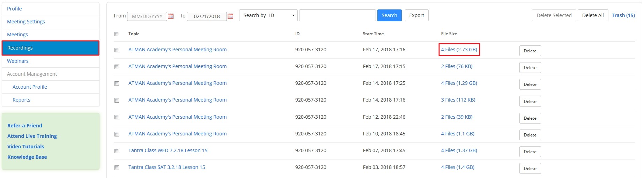
Task: Expand Account Management section in sidebar
Action: [x=32, y=74]
